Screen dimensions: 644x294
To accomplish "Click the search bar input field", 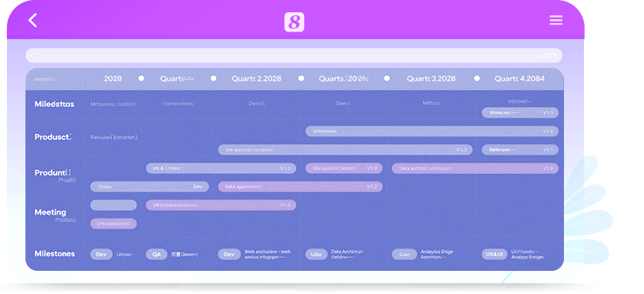I will coord(293,55).
